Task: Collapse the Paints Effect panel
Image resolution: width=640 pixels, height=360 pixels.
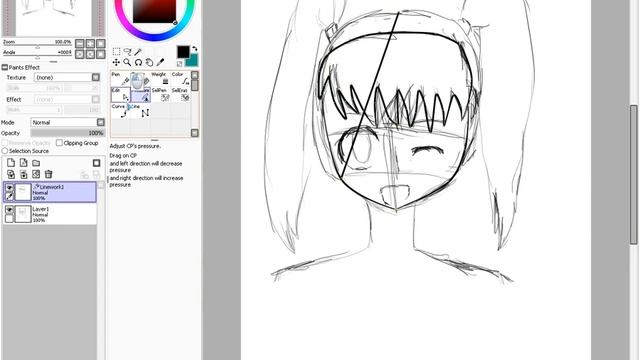Action: (5, 67)
